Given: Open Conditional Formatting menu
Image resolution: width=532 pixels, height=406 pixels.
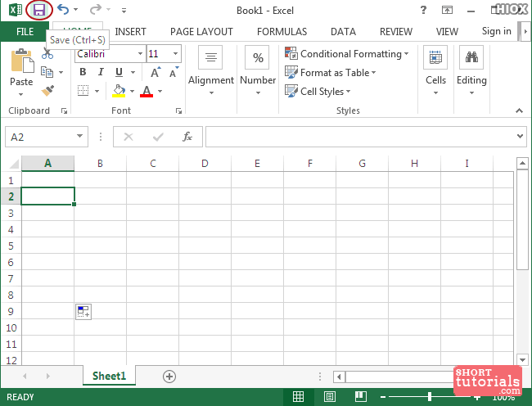Looking at the screenshot, I should coord(347,53).
